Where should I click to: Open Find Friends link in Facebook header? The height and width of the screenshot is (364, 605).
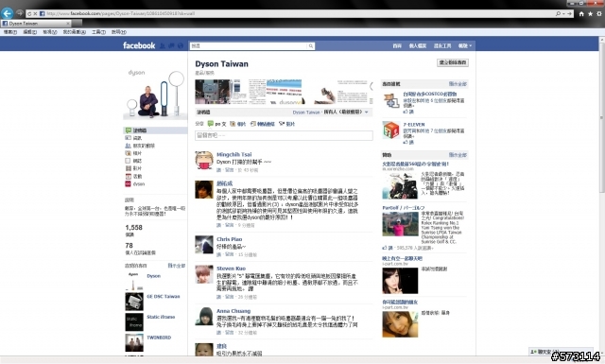coord(442,45)
